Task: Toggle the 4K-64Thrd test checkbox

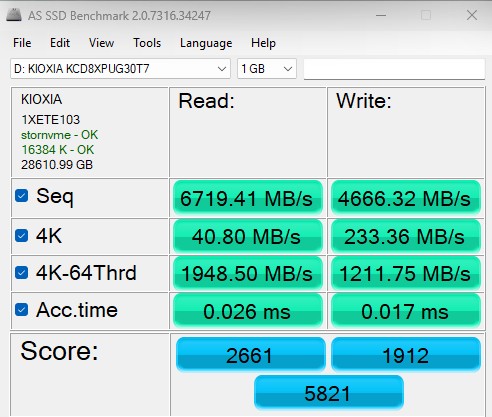Action: pos(22,273)
